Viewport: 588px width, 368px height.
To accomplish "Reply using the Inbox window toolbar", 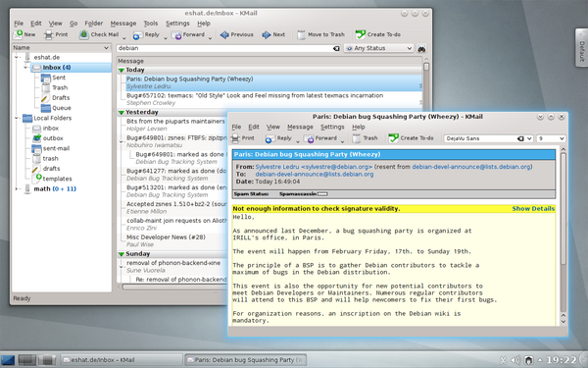I will (146, 34).
